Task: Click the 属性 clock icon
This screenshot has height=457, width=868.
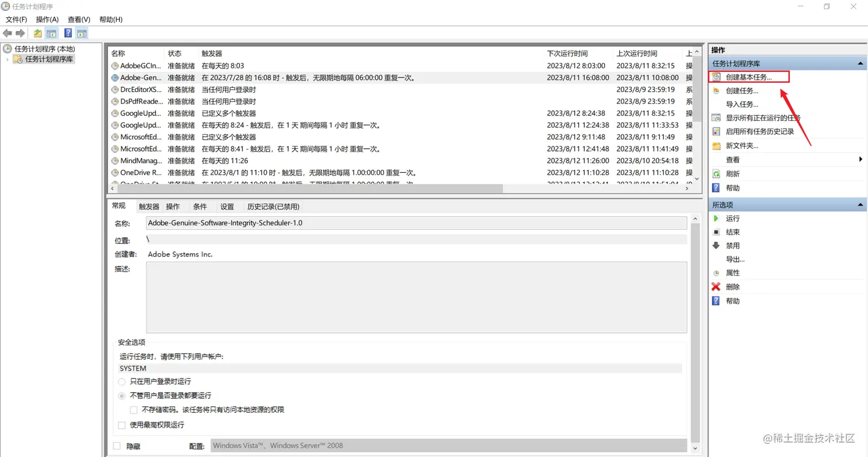Action: pyautogui.click(x=716, y=273)
